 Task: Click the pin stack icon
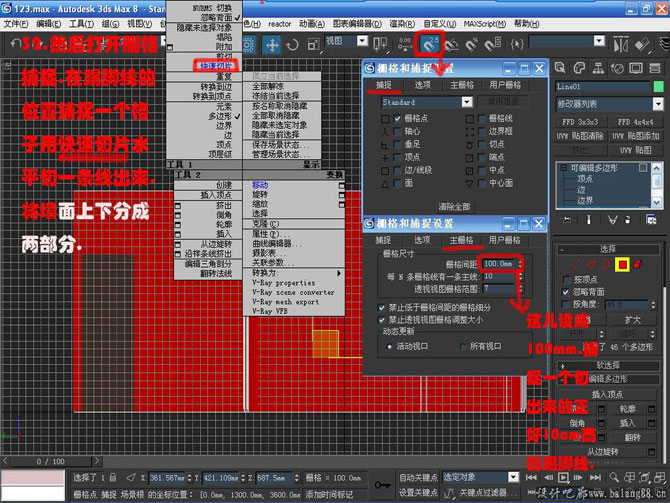point(566,220)
